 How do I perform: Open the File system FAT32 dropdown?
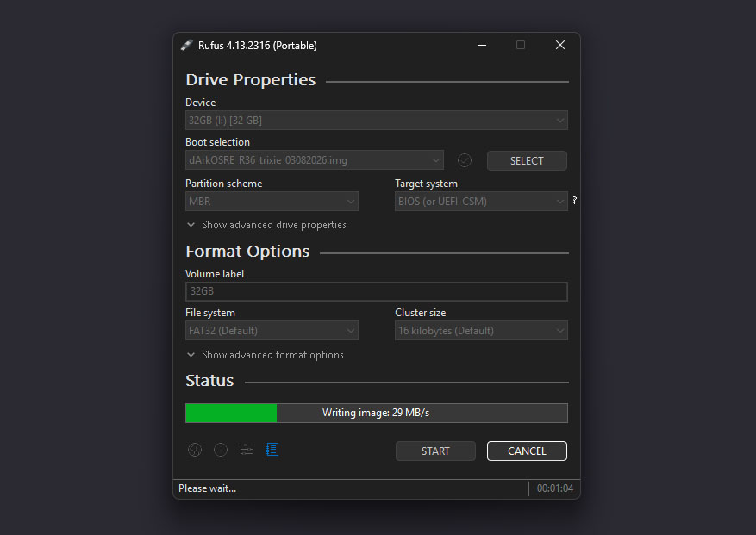(x=272, y=331)
